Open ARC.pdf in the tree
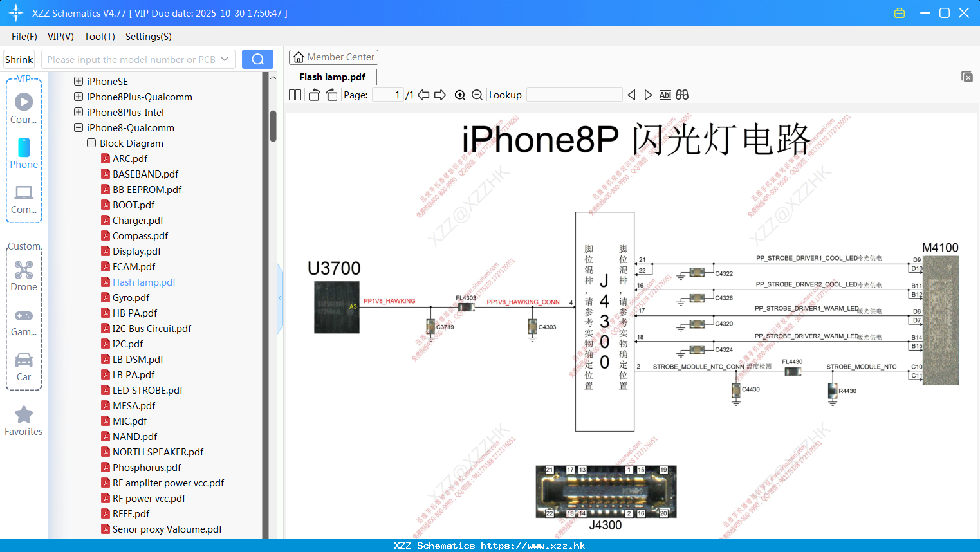Viewport: 980px width, 552px height. coord(130,158)
